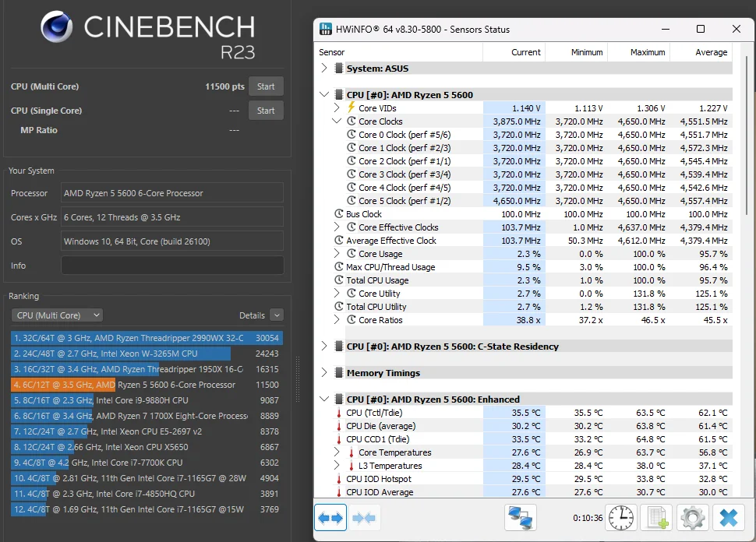
Task: Click the clock reset timer icon
Action: click(621, 518)
